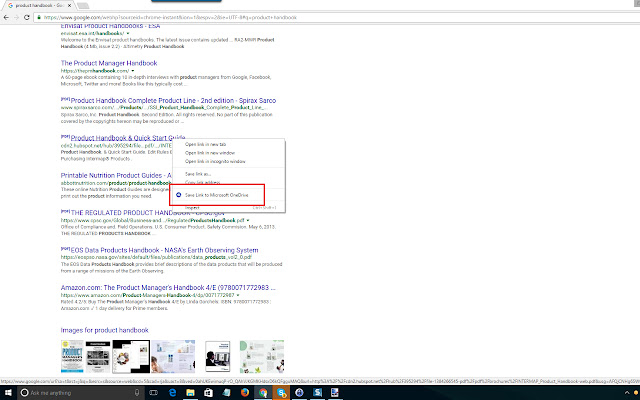Screen dimensions: 640x400
Task: Open Amazon 'The Product Manager's Handbook 4/E' result
Action: click(x=168, y=288)
